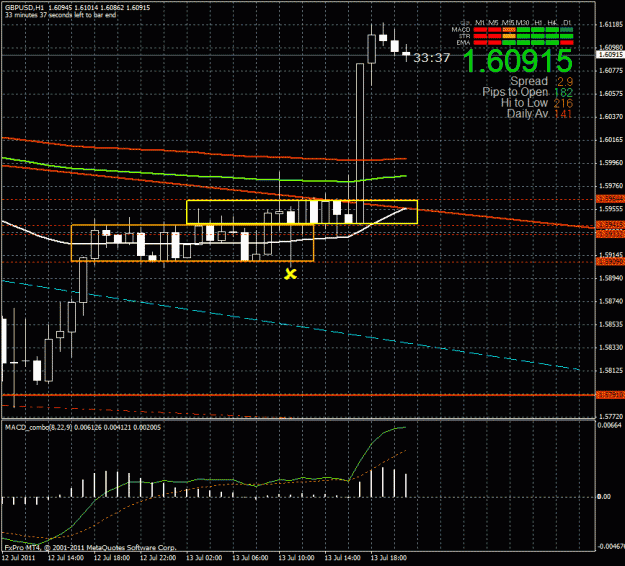Click the Pips to Open value 182
Screen dimensions: 625x566
pos(563,92)
